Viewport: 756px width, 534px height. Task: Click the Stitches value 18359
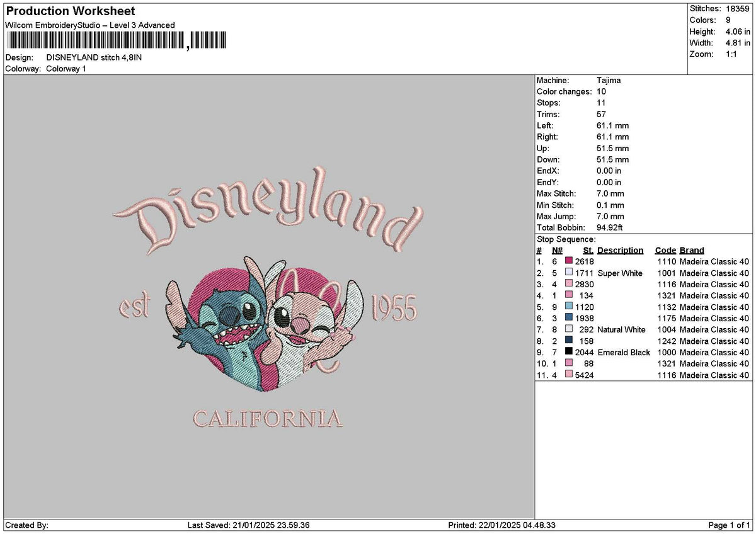pos(738,9)
